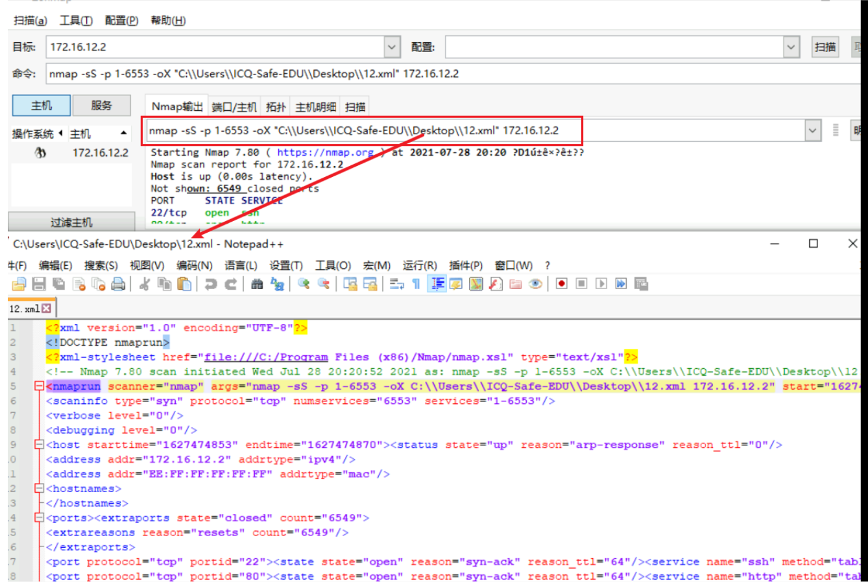
Task: Open the Function List toolbar icon
Action: (x=496, y=284)
